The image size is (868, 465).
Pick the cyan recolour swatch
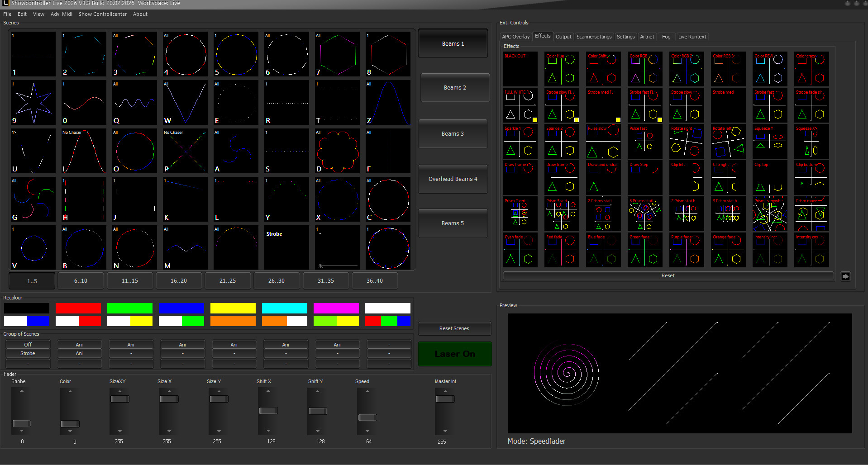pyautogui.click(x=284, y=308)
